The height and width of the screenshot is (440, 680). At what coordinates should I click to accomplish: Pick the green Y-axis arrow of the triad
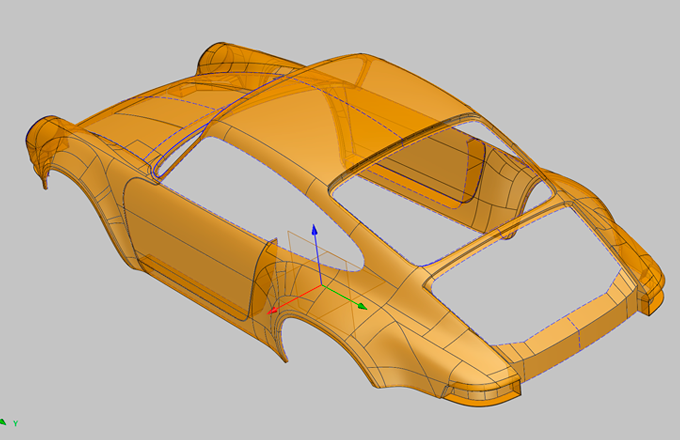coord(360,305)
